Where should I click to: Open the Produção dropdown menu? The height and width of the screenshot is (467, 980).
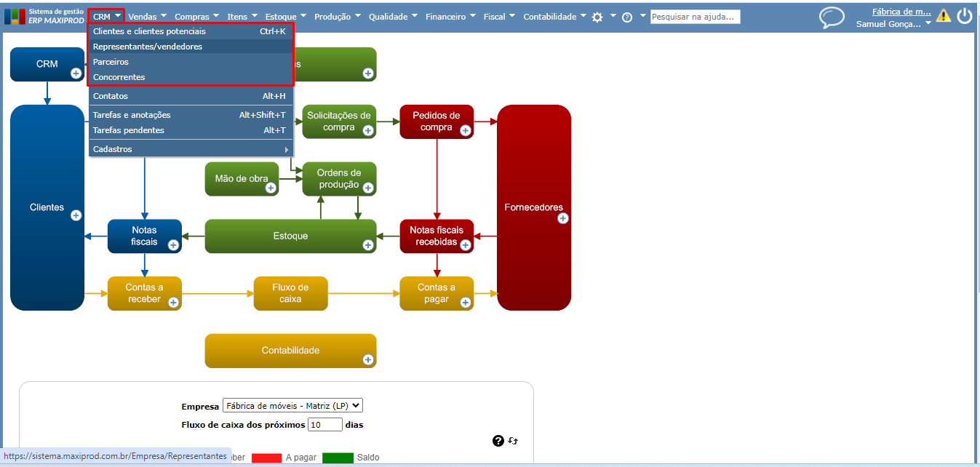point(338,17)
